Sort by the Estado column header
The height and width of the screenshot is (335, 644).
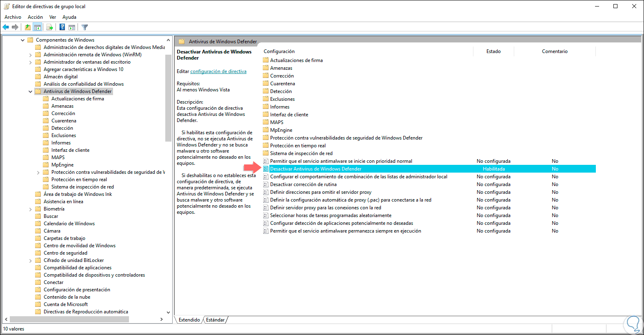coord(493,51)
